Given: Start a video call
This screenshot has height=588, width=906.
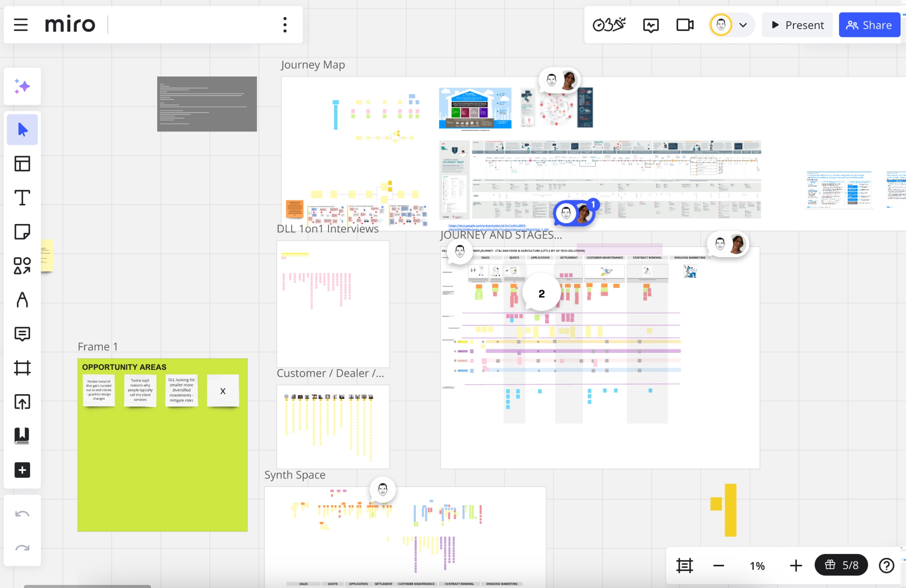Looking at the screenshot, I should point(684,25).
